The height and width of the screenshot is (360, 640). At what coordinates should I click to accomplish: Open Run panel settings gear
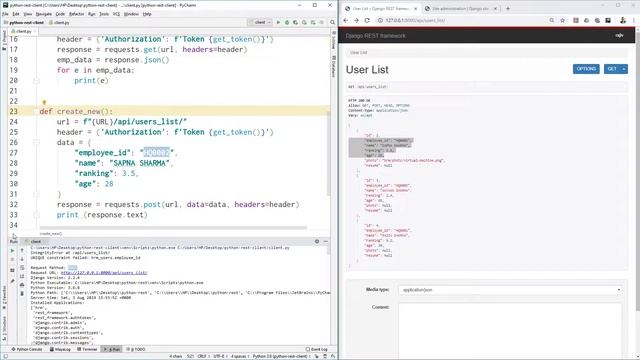(317, 242)
